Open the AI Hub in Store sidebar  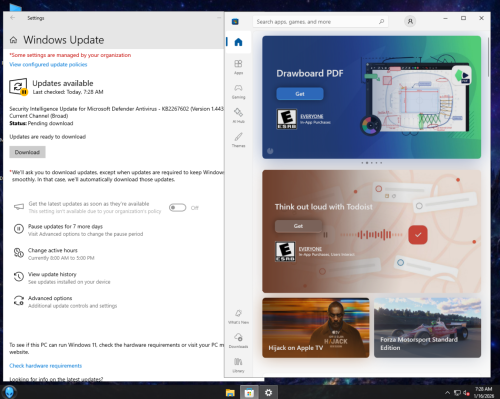pyautogui.click(x=238, y=115)
